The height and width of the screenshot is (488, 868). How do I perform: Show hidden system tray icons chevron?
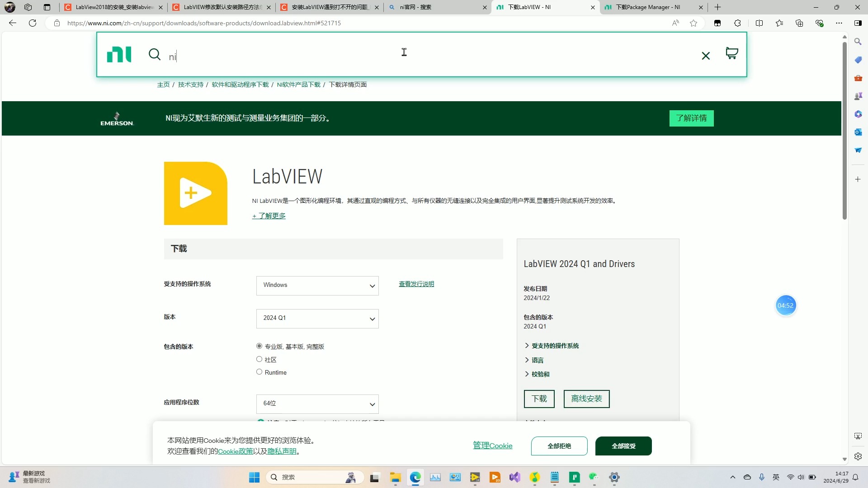733,477
